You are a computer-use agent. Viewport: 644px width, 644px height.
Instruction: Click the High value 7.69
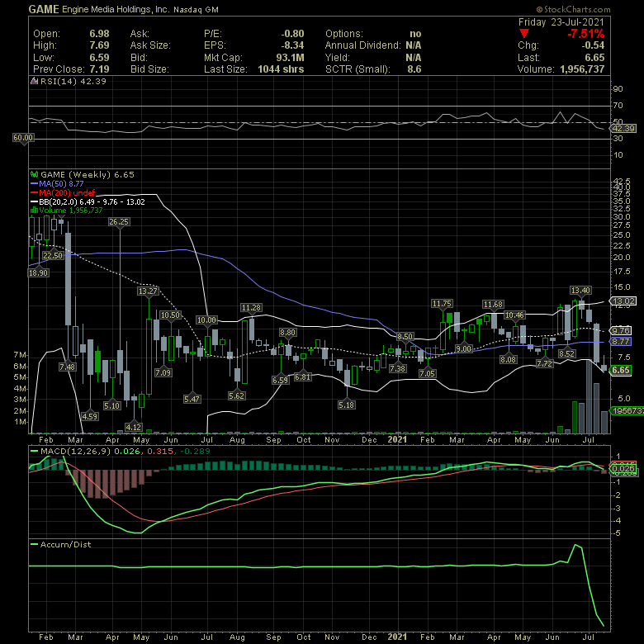[x=99, y=45]
